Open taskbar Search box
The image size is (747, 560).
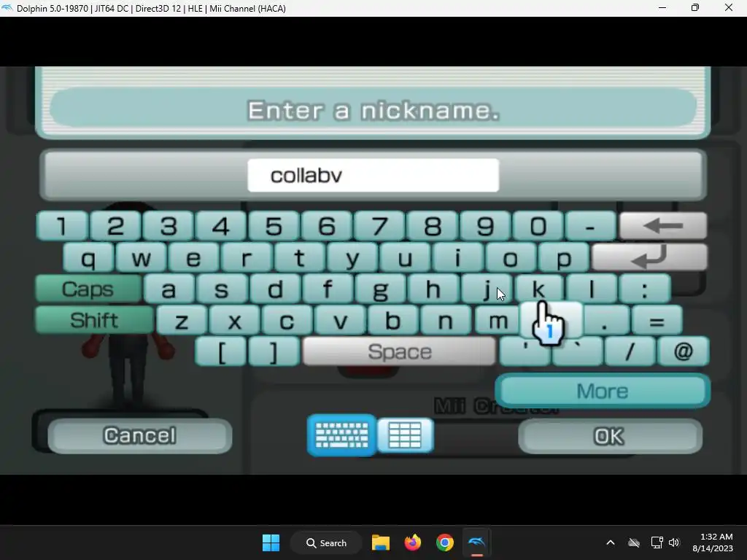[x=326, y=542]
